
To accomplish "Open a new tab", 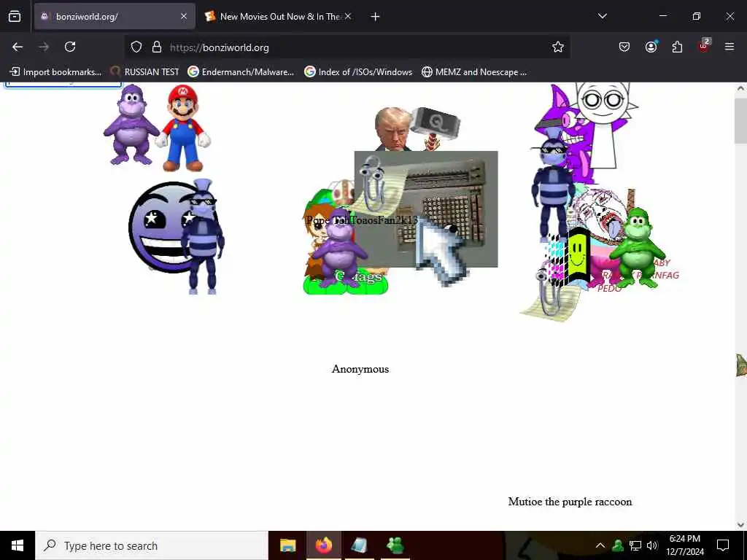I will point(375,17).
